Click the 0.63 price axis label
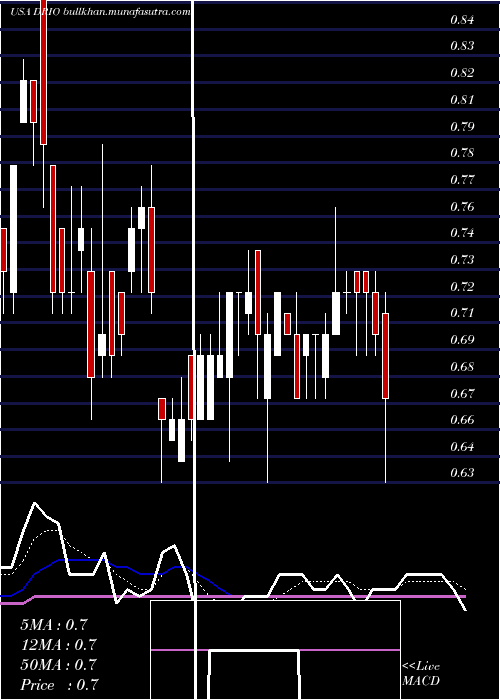 point(462,472)
